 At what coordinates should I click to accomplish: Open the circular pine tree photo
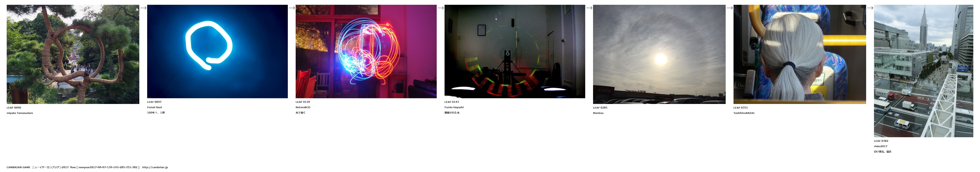tap(73, 54)
